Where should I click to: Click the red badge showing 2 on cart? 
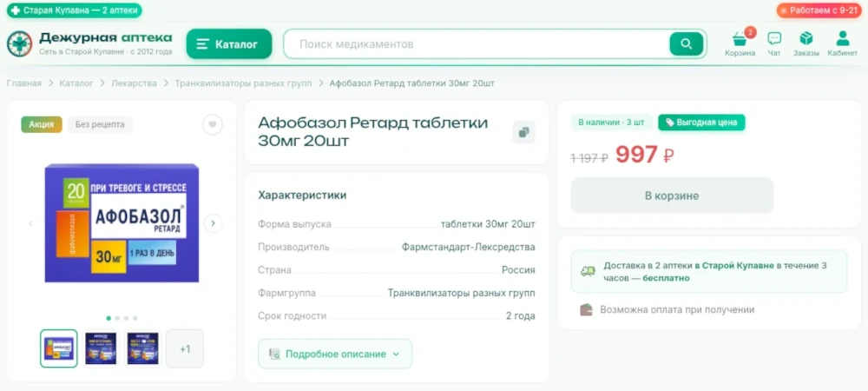(x=750, y=32)
